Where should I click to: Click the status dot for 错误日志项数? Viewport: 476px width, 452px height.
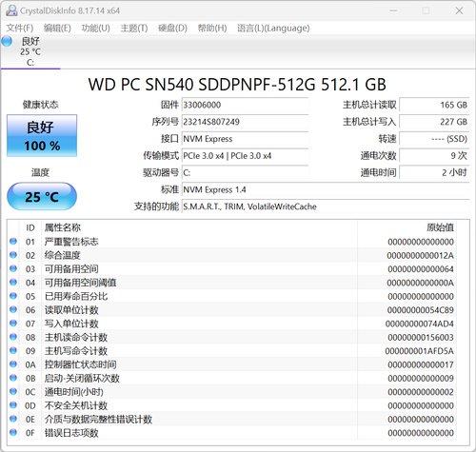click(x=13, y=432)
